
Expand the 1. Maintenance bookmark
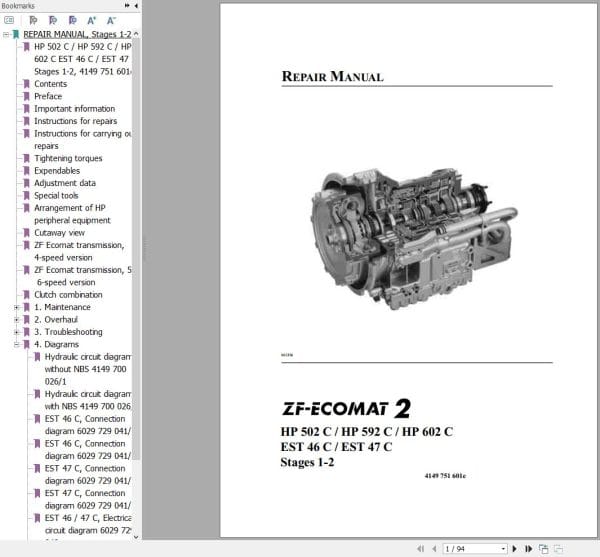point(16,307)
